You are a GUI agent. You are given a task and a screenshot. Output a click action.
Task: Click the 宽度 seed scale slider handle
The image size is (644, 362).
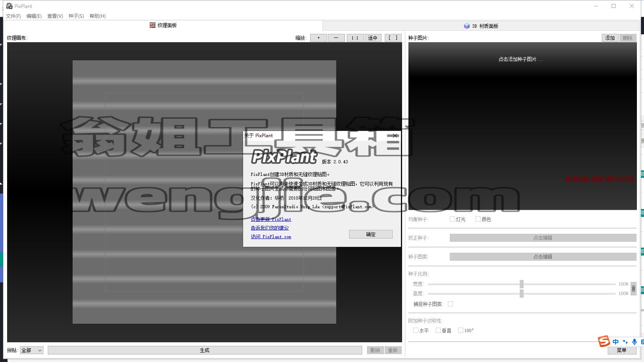(522, 284)
